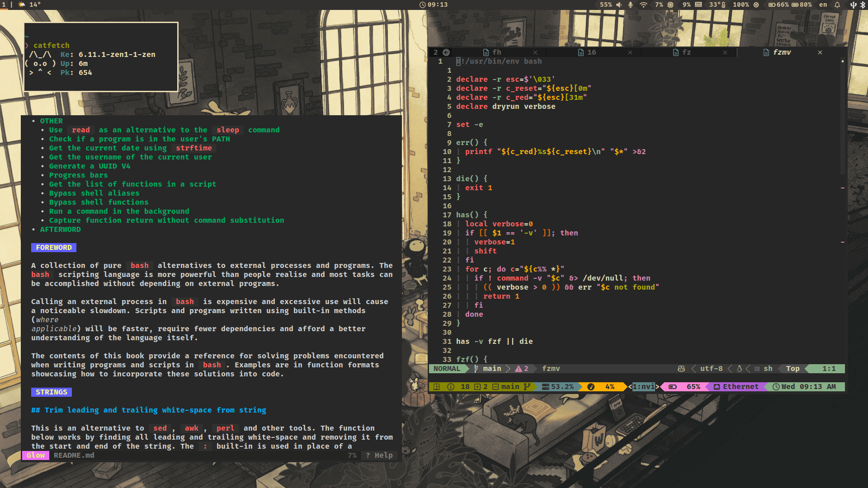Click the warning diagnostics icon showing 2

click(521, 369)
